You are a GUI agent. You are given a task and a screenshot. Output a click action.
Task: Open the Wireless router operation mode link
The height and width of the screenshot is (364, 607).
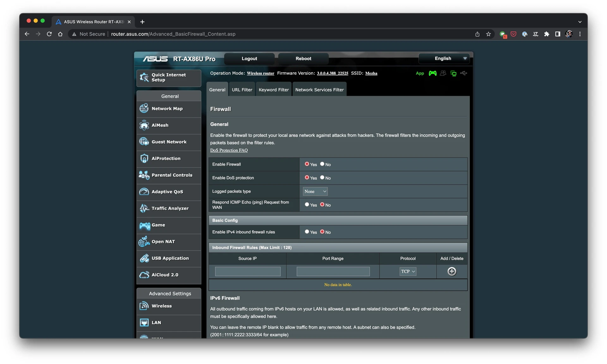point(261,73)
